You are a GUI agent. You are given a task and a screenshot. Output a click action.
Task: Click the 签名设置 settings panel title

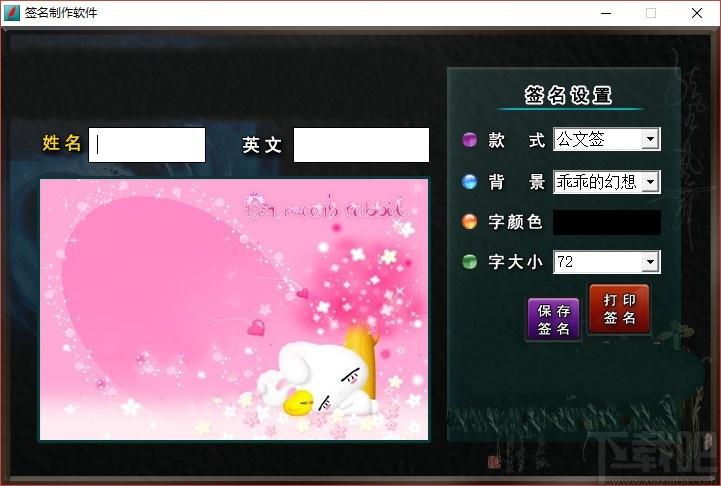pyautogui.click(x=568, y=95)
